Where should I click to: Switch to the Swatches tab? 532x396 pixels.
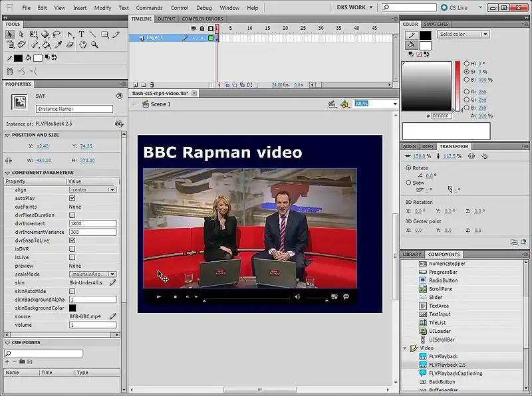[x=436, y=24]
